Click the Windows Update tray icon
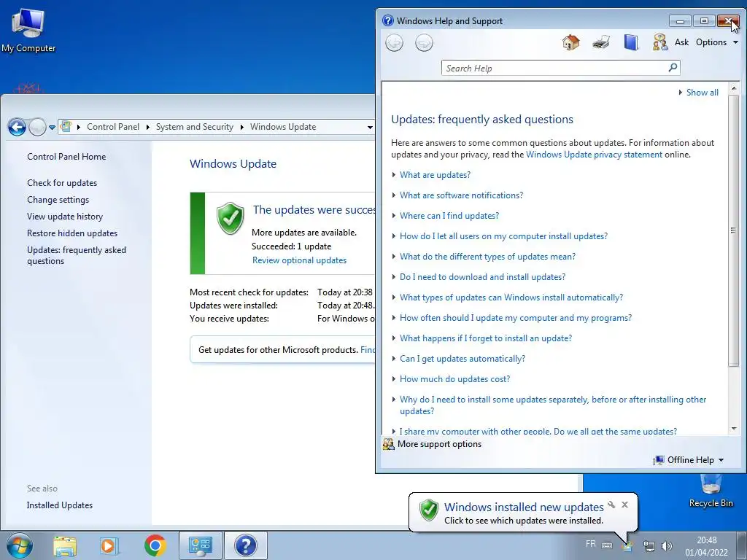The width and height of the screenshot is (747, 560). coord(628,546)
